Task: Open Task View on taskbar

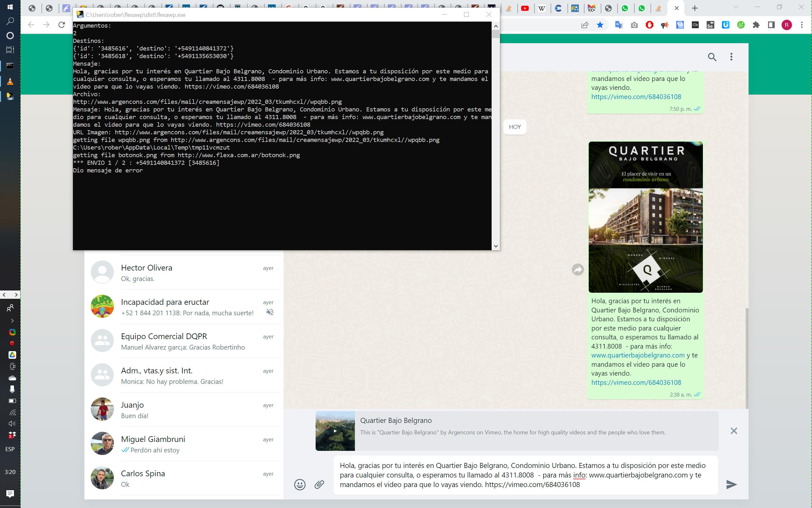Action: [x=10, y=50]
